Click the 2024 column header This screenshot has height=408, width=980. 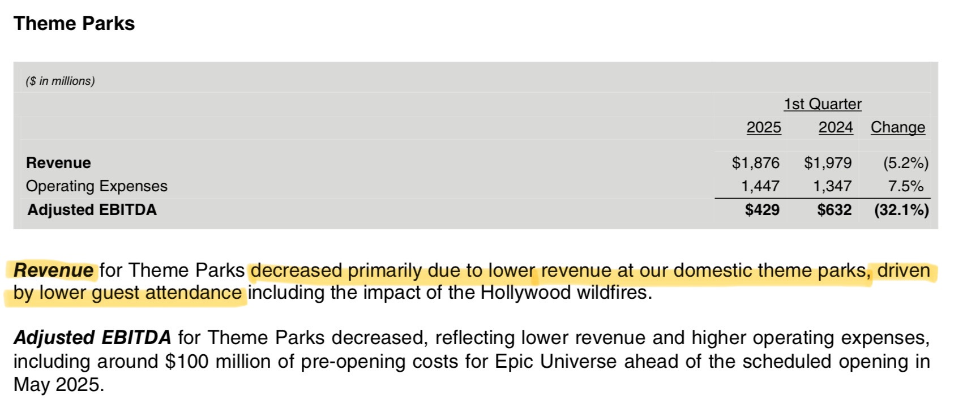coord(835,127)
